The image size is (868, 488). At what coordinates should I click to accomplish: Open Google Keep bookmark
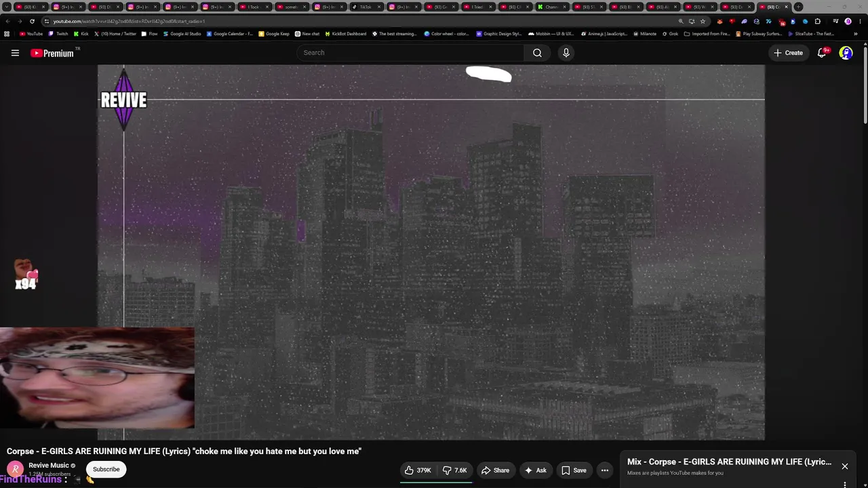(x=274, y=34)
